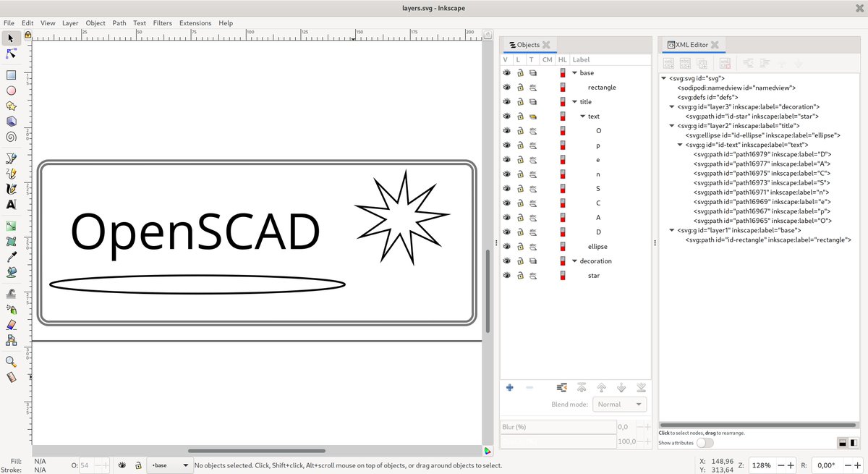This screenshot has height=474, width=868.
Task: Toggle current layer lock in status bar
Action: tap(137, 465)
